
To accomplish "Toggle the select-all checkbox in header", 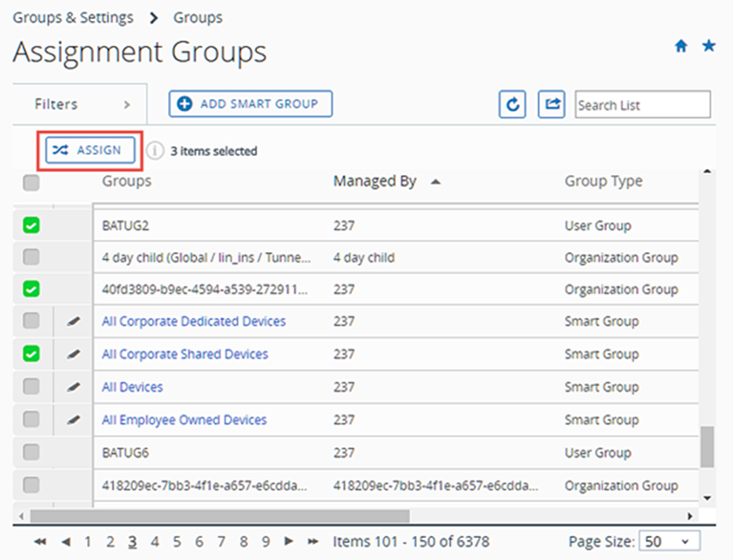I will 32,183.
